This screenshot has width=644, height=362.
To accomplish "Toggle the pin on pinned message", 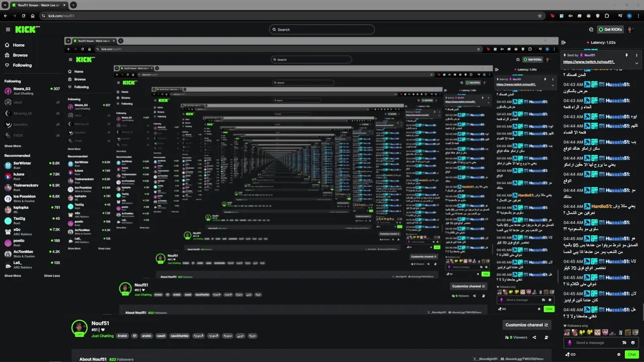I will (x=627, y=55).
